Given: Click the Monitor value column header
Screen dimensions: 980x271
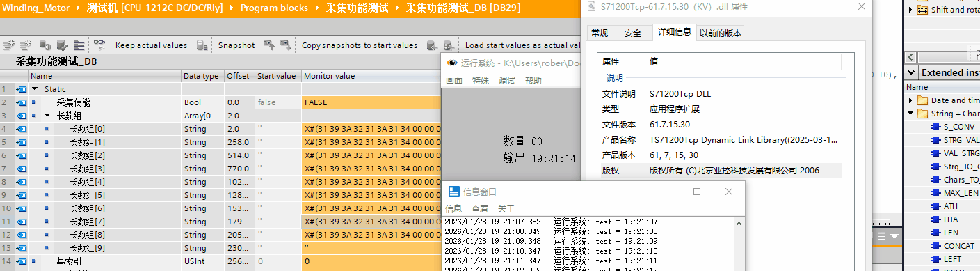Looking at the screenshot, I should pyautogui.click(x=371, y=76).
